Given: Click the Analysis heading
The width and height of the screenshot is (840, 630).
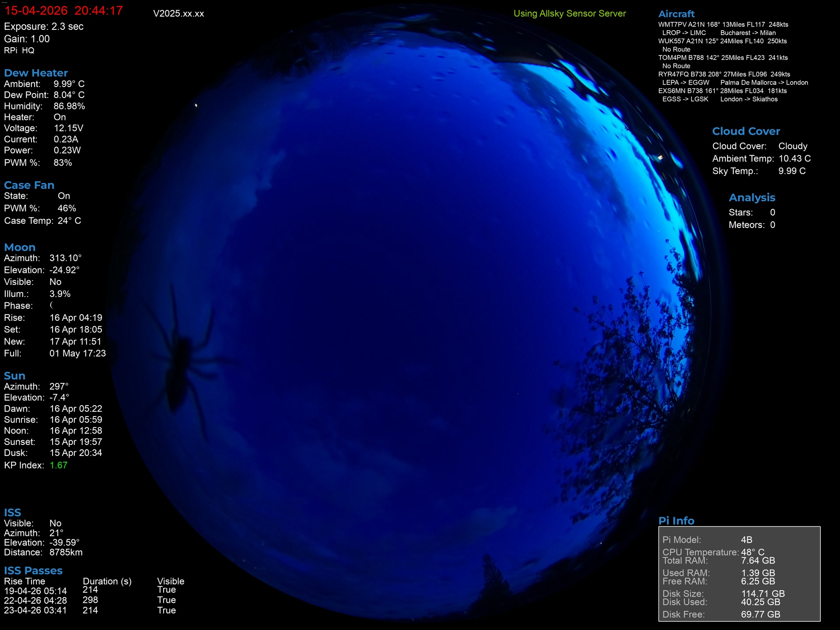Looking at the screenshot, I should click(x=752, y=198).
